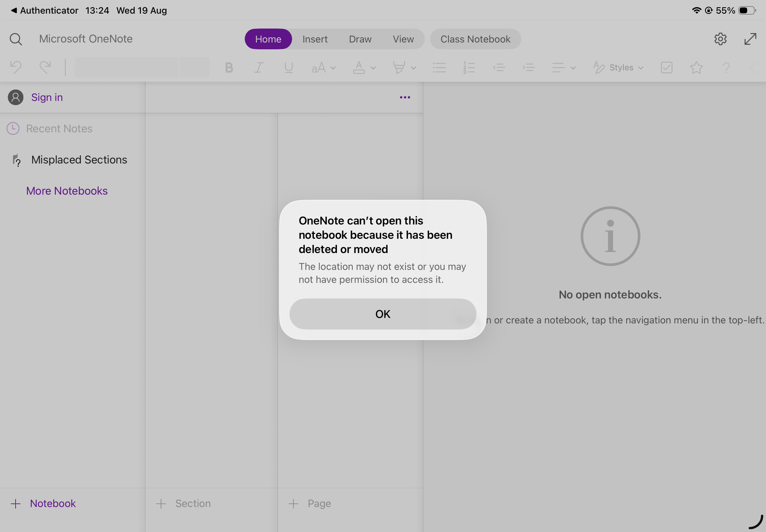Click the font name field
Screen dimensions: 766x532
(126, 68)
